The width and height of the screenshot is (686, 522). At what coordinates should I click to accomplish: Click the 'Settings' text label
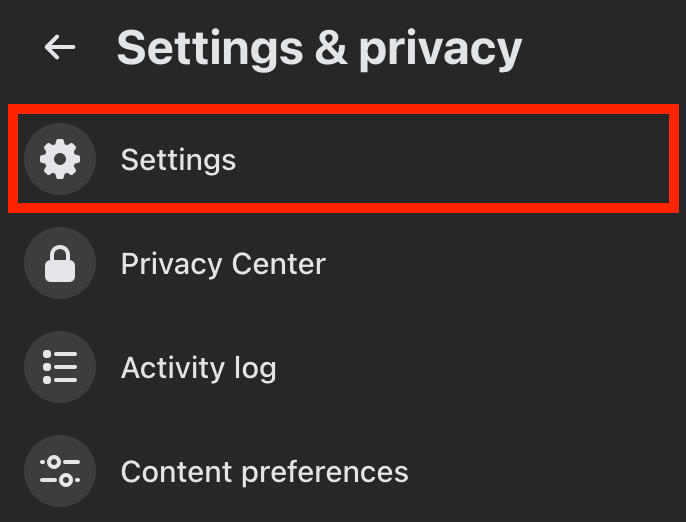(x=178, y=161)
